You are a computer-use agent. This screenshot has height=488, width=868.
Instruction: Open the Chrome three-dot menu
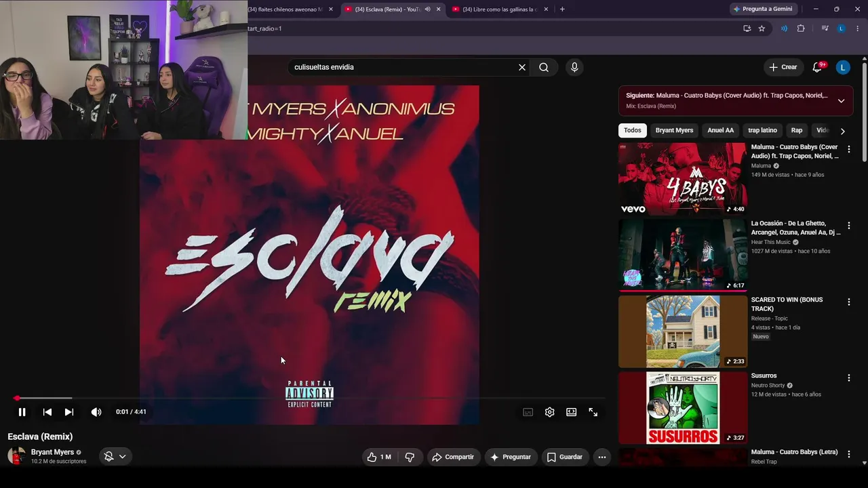point(857,28)
